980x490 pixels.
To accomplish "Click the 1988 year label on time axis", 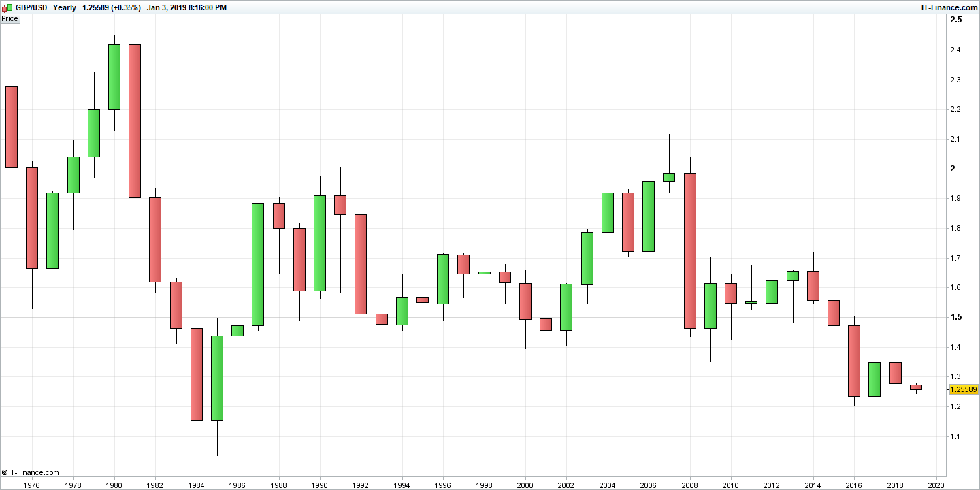I will coord(278,485).
